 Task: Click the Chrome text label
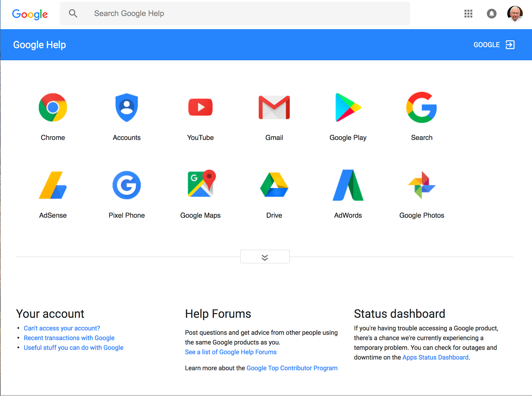(53, 138)
